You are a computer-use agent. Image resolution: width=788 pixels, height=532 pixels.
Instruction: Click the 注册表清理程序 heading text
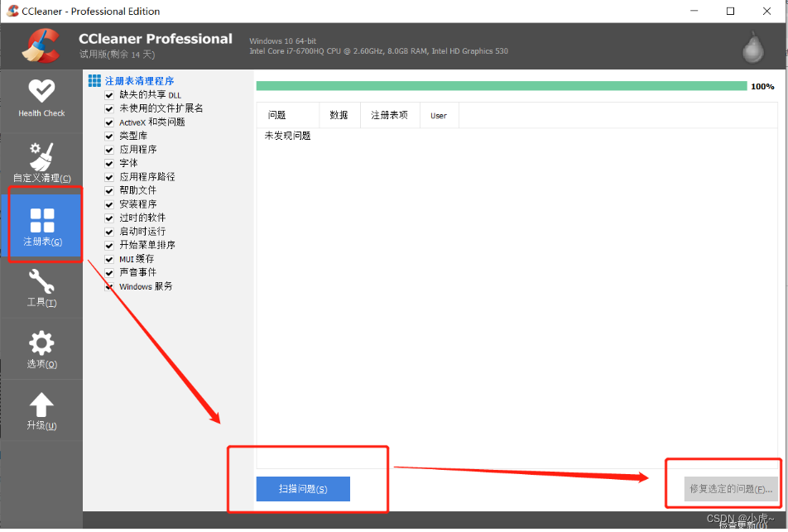(139, 81)
